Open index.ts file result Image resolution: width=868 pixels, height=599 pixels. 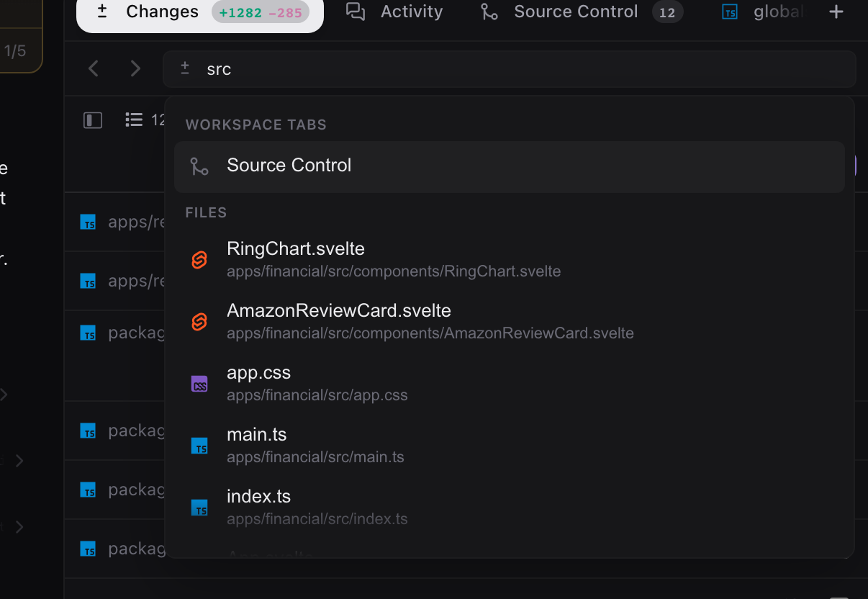509,508
